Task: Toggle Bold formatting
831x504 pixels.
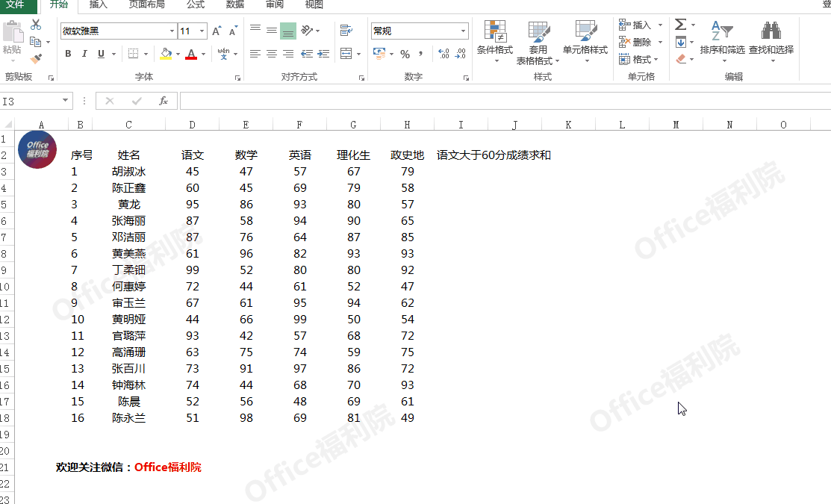Action: pos(68,54)
